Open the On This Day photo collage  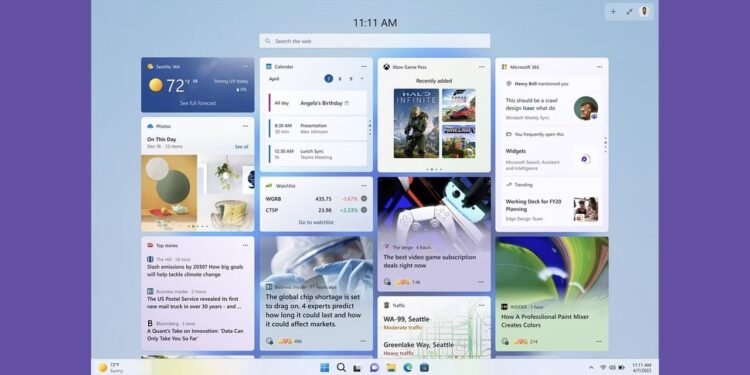198,193
